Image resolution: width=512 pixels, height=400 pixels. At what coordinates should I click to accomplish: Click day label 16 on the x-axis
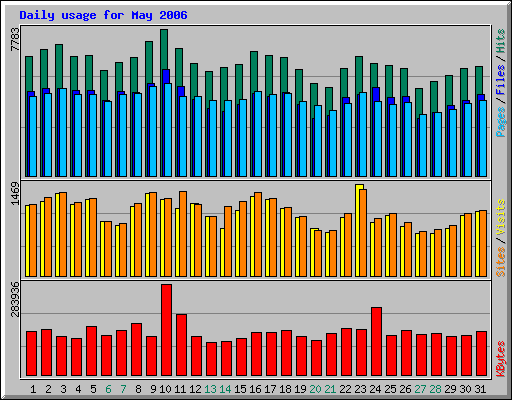(x=255, y=389)
